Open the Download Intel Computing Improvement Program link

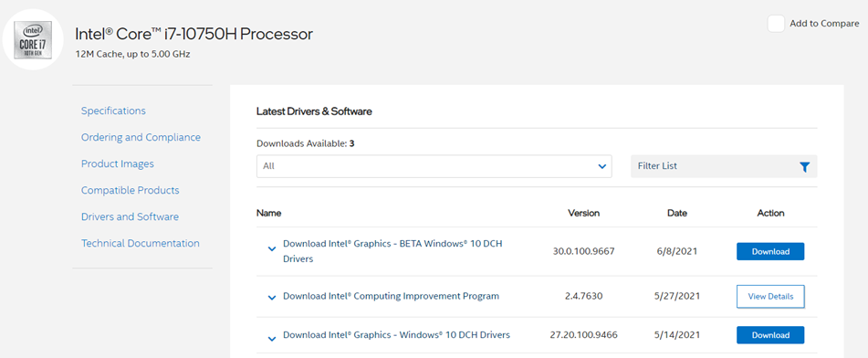pyautogui.click(x=391, y=296)
